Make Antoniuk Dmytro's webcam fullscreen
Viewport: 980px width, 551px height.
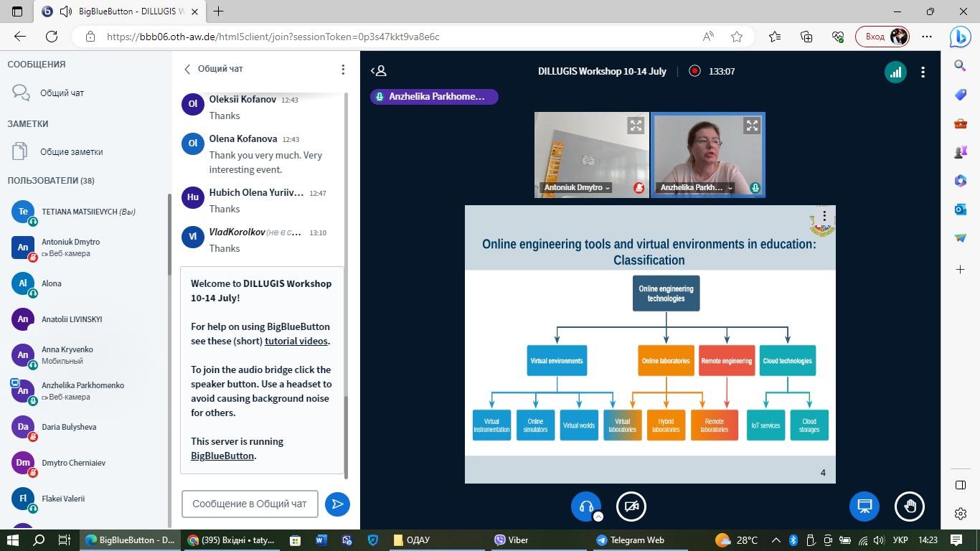coord(636,126)
